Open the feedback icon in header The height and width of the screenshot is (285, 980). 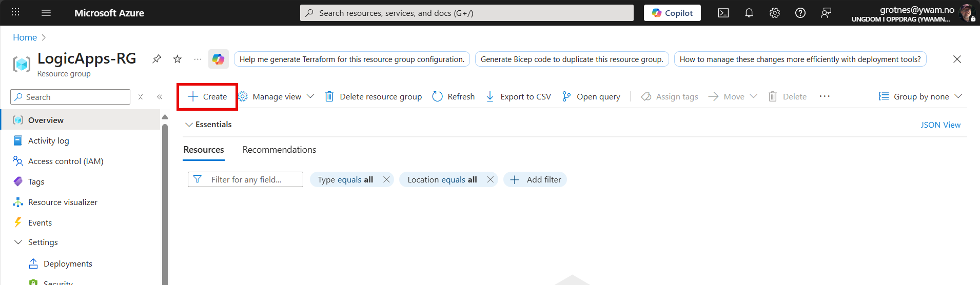tap(826, 13)
